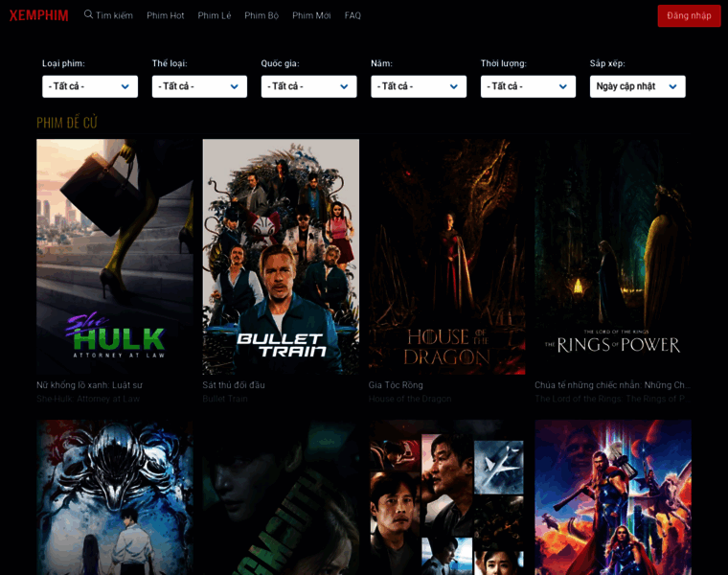Open the Quốc gia country dropdown
Screen dimensions: 728x575
tap(308, 86)
